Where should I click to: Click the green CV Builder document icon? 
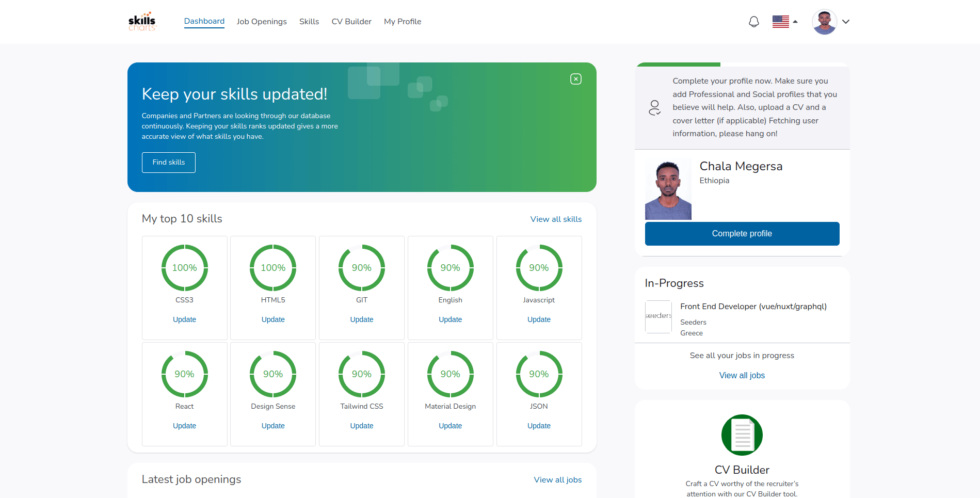(742, 435)
